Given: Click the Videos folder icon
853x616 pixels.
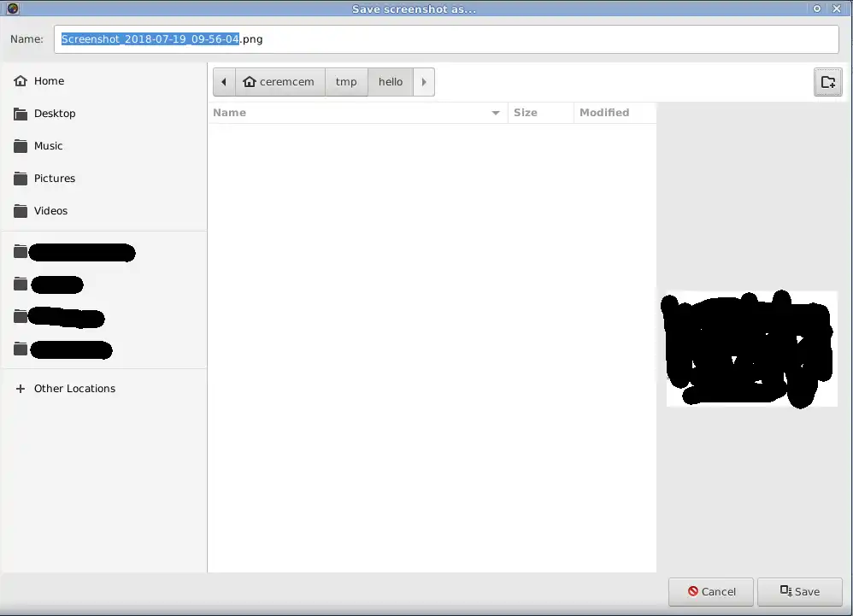Looking at the screenshot, I should 21,211.
